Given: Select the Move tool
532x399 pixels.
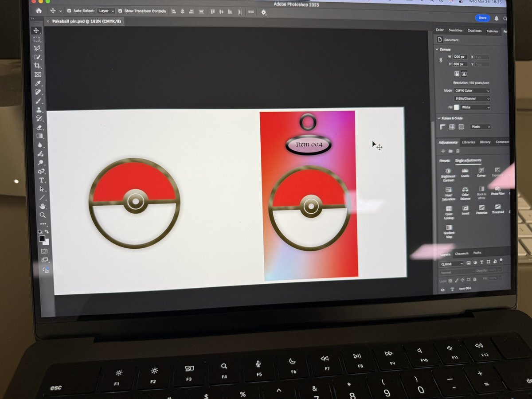Looking at the screenshot, I should point(37,30).
